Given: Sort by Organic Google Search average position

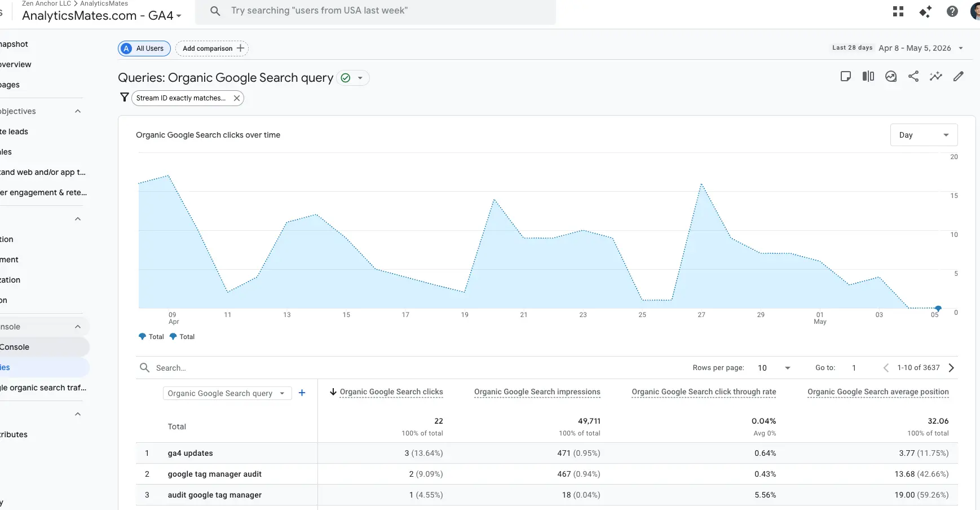Looking at the screenshot, I should coord(878,392).
